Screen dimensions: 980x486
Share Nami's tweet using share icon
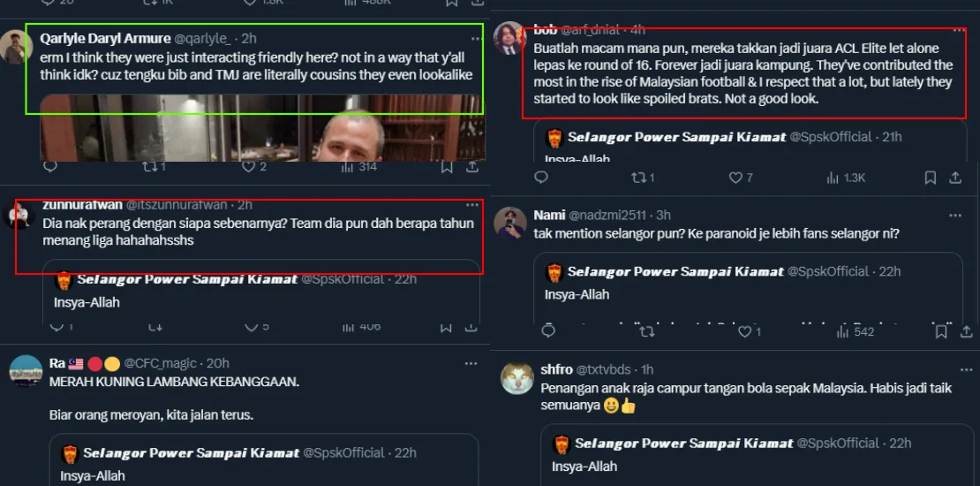[965, 331]
